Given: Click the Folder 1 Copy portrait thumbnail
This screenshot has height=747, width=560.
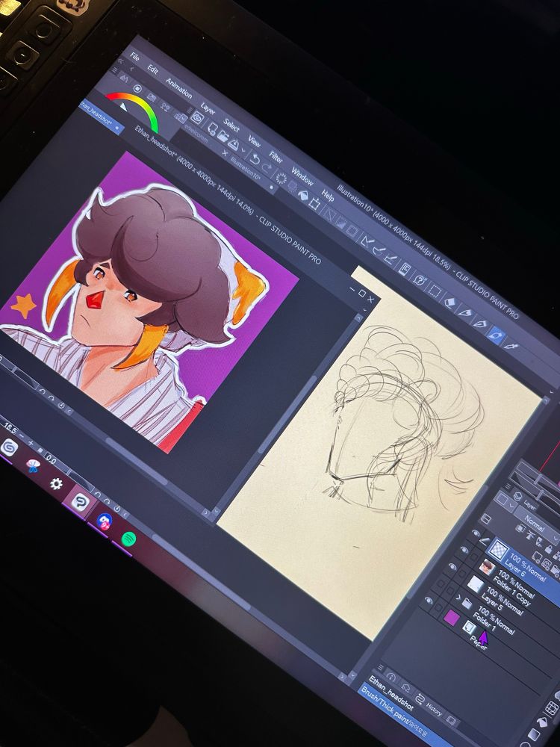Looking at the screenshot, I should [x=488, y=568].
